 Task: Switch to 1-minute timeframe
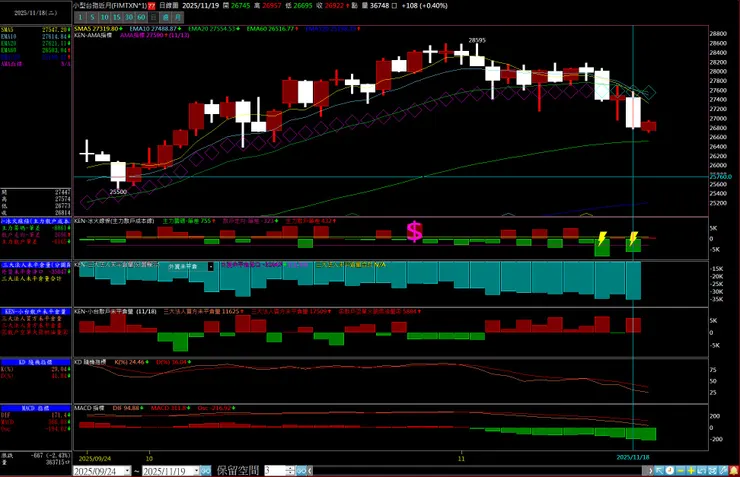click(80, 17)
